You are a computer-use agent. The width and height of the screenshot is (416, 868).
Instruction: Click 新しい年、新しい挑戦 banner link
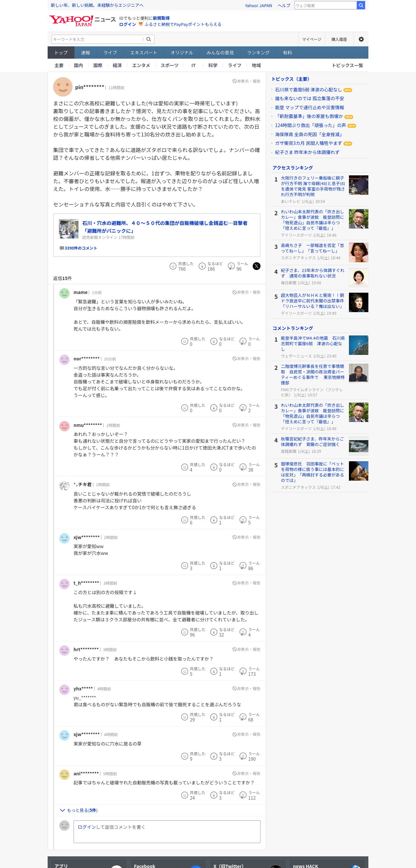click(97, 6)
